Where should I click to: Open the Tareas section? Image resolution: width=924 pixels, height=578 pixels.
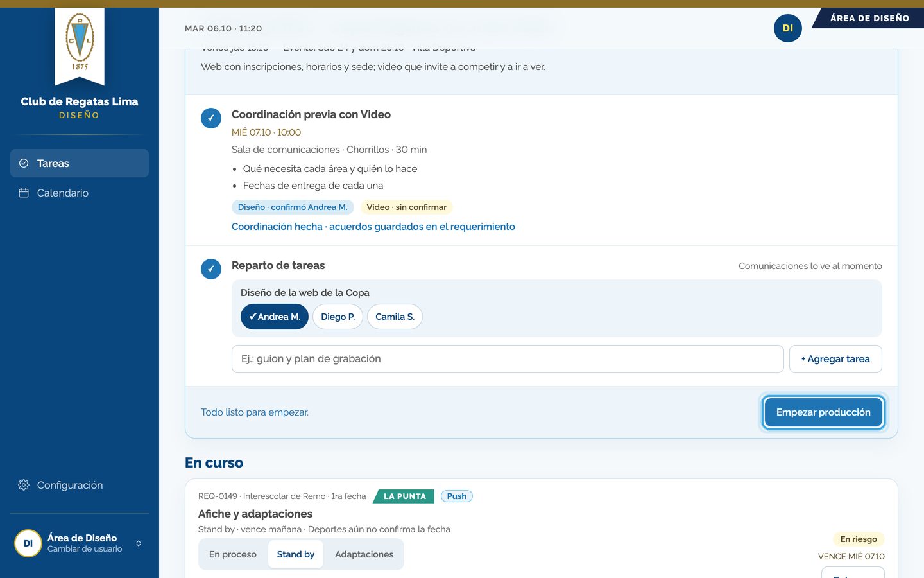80,163
